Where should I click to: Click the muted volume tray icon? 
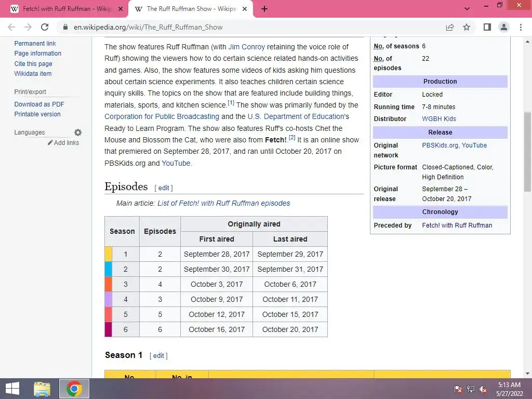(x=483, y=389)
